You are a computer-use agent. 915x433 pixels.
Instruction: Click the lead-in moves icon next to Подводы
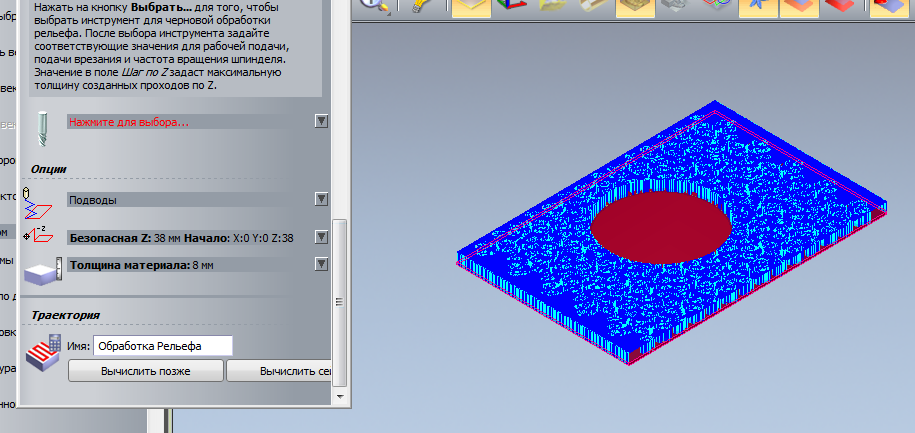(x=37, y=202)
